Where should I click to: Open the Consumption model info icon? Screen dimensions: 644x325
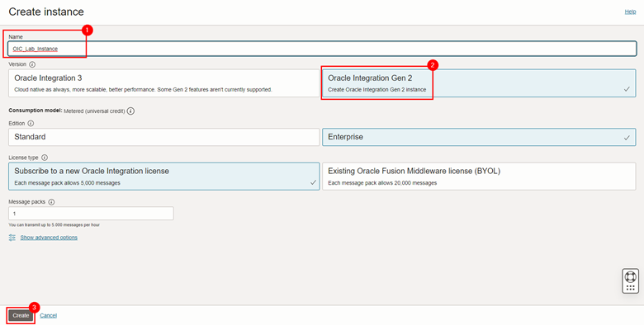point(130,111)
